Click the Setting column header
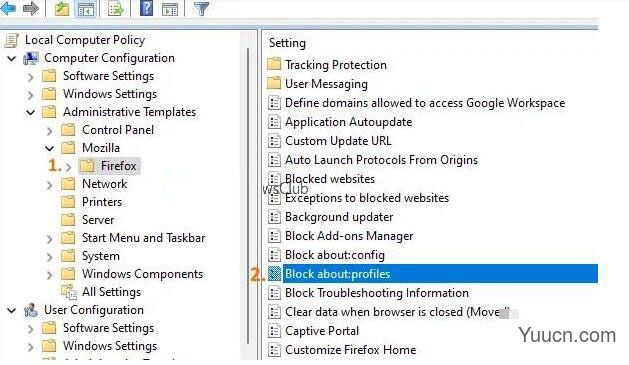This screenshot has height=365, width=629. 287,43
